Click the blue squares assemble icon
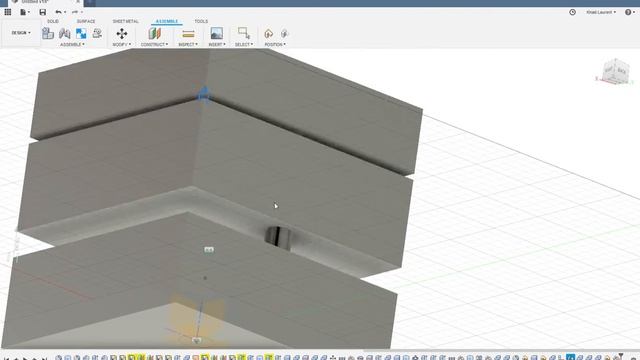 81,33
